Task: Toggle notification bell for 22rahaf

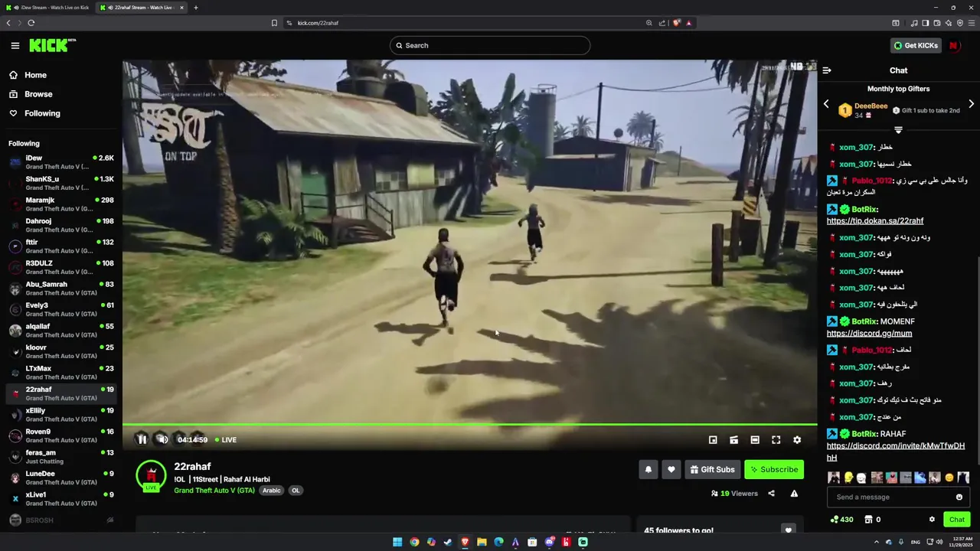Action: pos(648,470)
